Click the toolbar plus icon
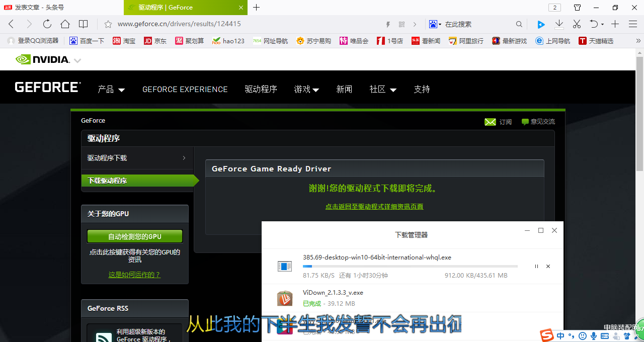This screenshot has width=644, height=342. point(615,24)
